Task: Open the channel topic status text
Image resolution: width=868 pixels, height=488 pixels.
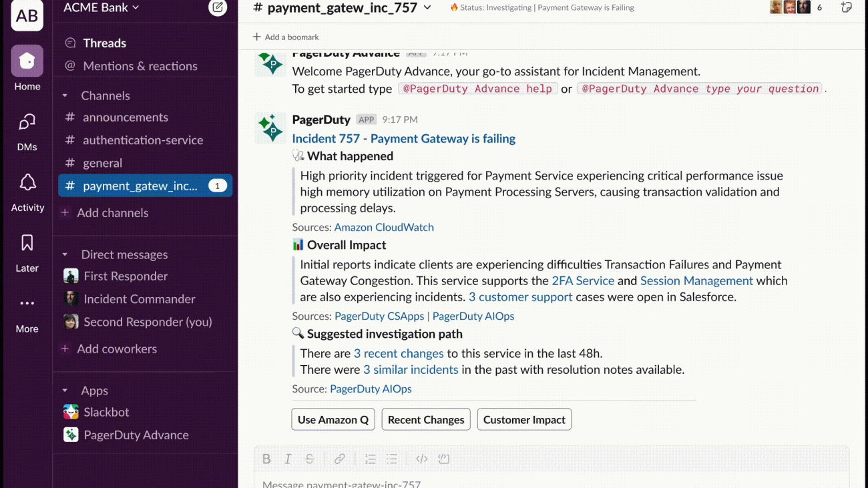Action: point(542,8)
